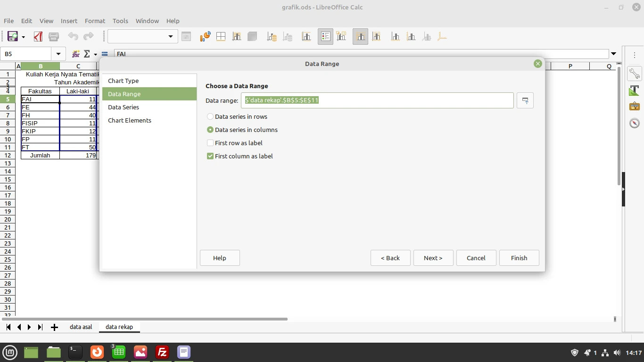644x362 pixels.
Task: Open the Save icon dropdown arrow
Action: (23, 37)
